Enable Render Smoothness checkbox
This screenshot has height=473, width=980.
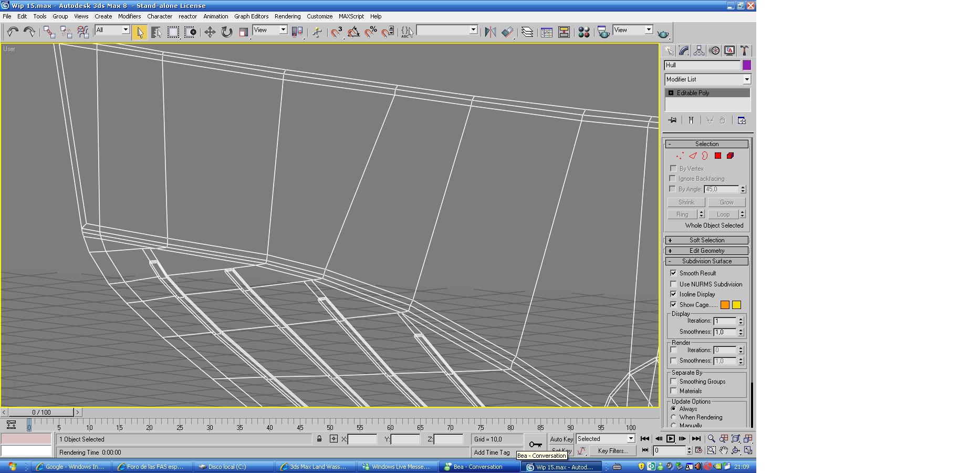tap(674, 361)
